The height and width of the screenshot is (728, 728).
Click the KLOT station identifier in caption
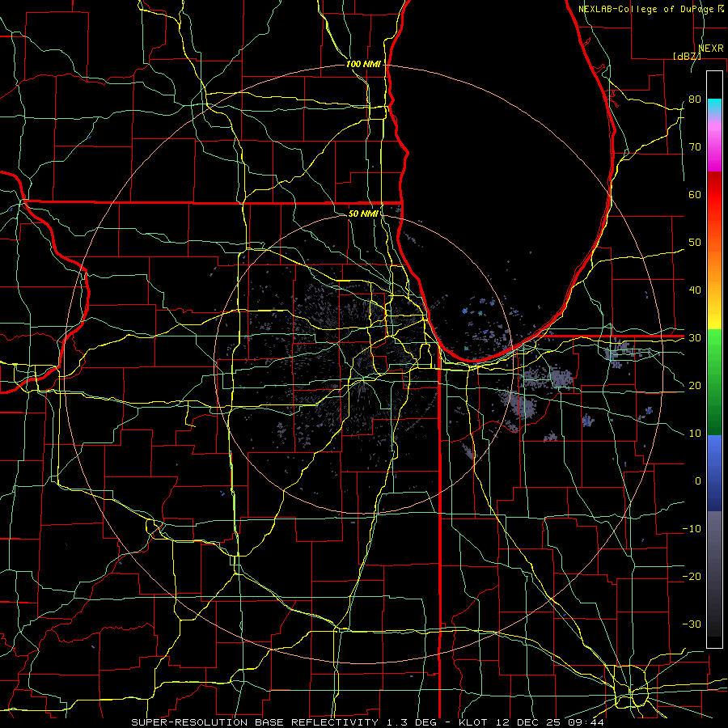(472, 722)
